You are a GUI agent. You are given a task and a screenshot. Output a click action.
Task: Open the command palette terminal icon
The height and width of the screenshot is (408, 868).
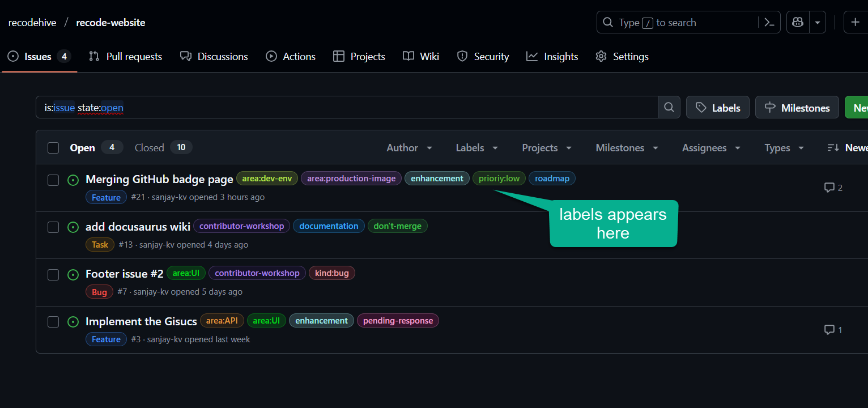(769, 23)
